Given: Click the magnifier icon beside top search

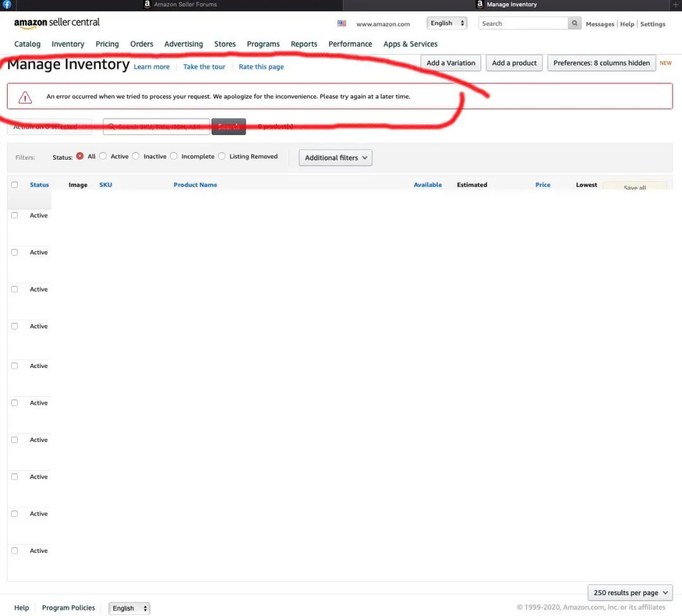Looking at the screenshot, I should 574,23.
